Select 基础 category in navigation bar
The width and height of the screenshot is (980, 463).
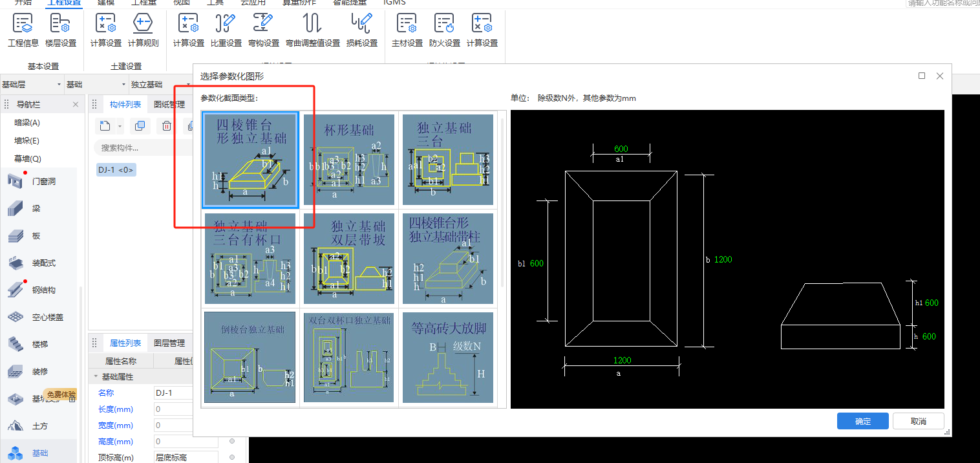tap(39, 453)
